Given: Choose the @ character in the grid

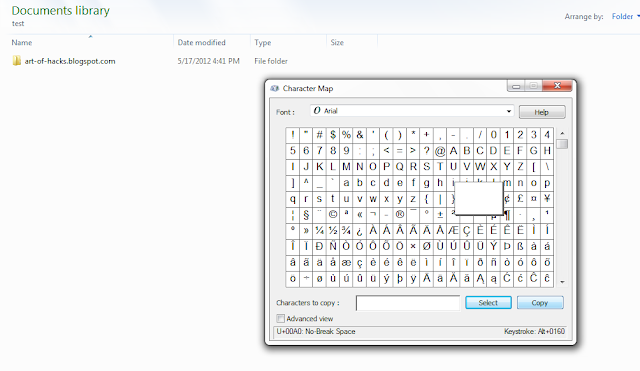Looking at the screenshot, I should coord(440,151).
